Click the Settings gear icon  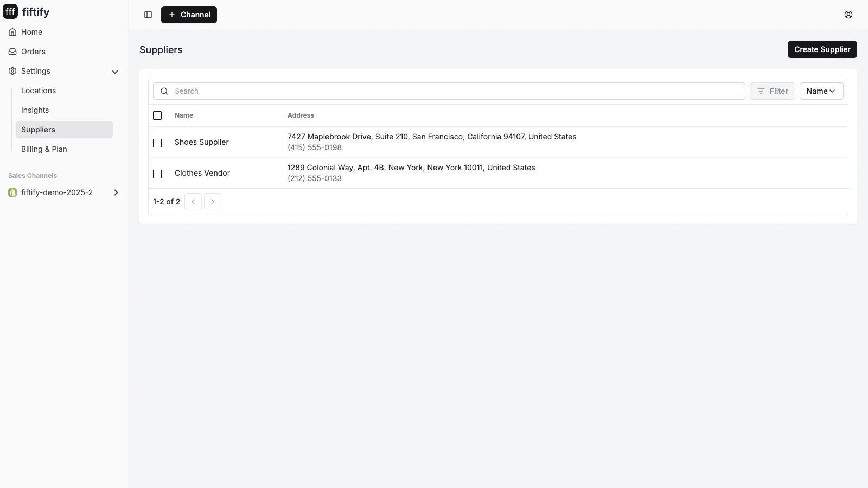[x=12, y=71]
